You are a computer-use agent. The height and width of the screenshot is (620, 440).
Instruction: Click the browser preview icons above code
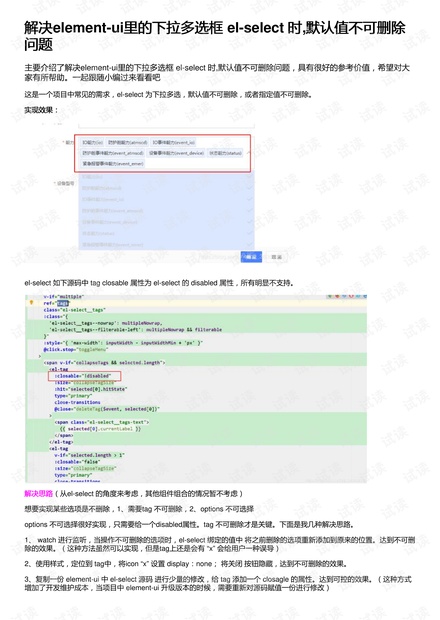tap(347, 296)
